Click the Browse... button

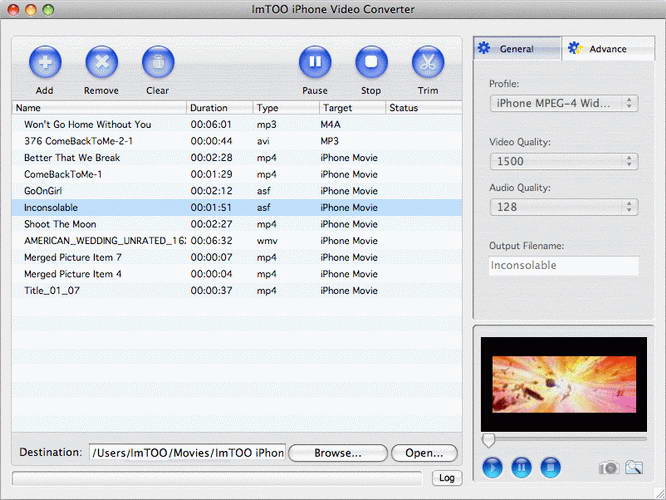(x=338, y=453)
